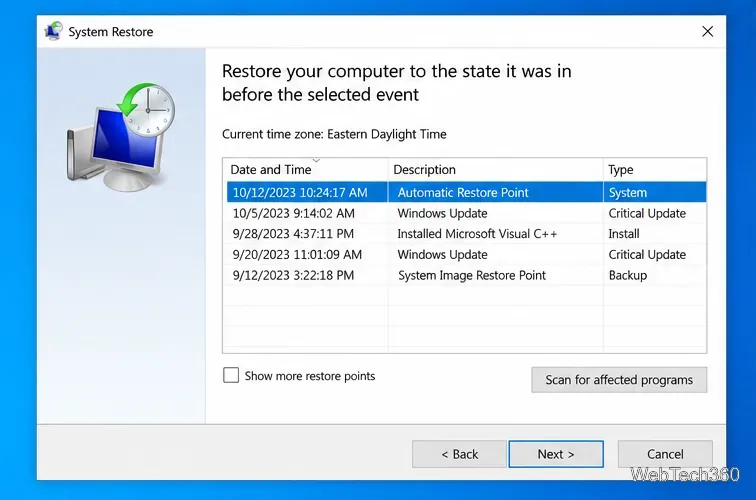Image resolution: width=756 pixels, height=500 pixels.
Task: Click the Automatic Restore Point description
Action: click(463, 192)
